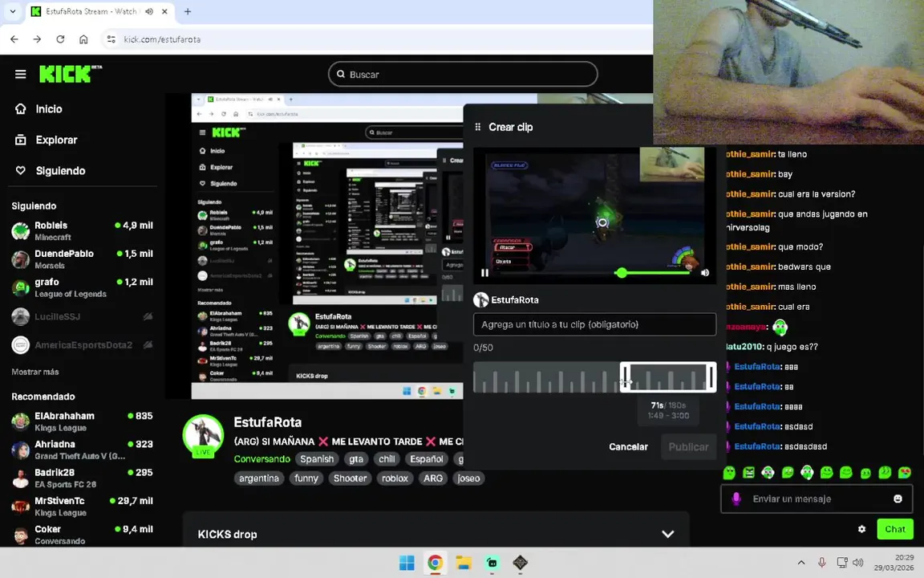
Task: Open MrStivenTc recommended channel
Action: [x=83, y=506]
